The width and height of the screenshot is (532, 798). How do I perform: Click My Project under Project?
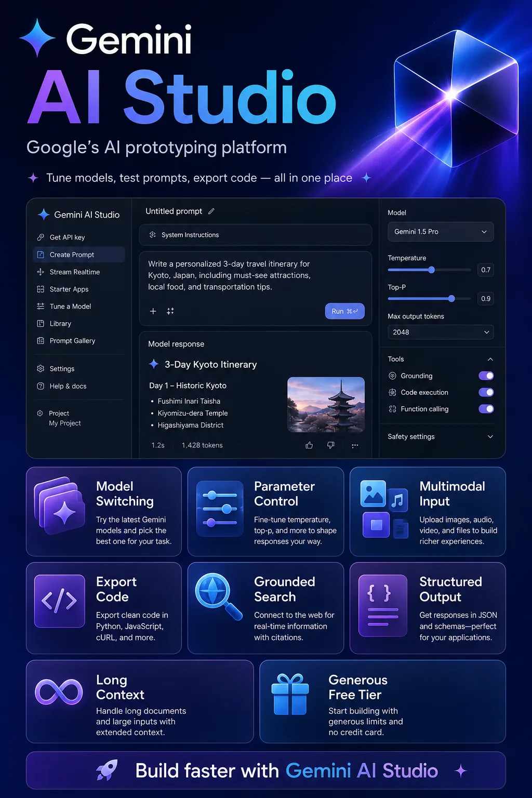tap(65, 423)
